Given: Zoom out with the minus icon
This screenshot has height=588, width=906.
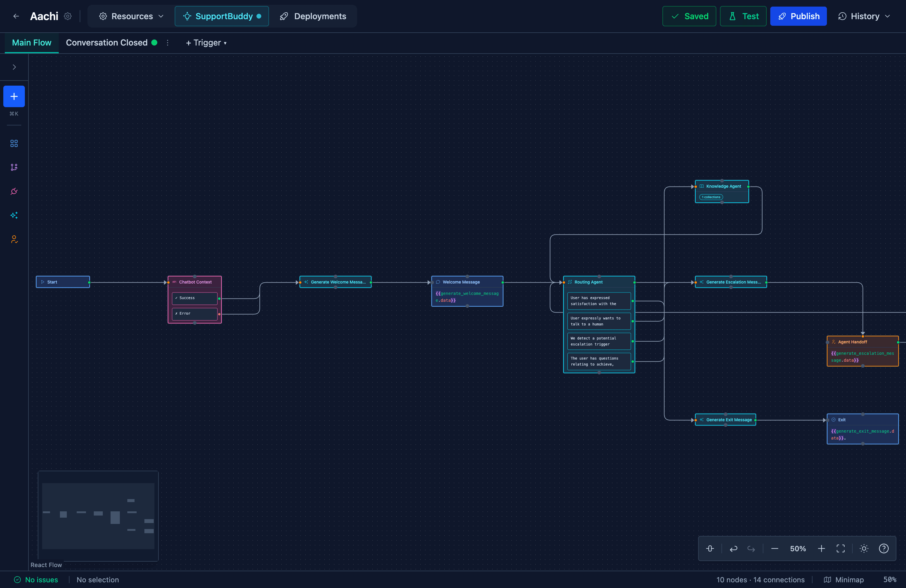Looking at the screenshot, I should click(x=775, y=548).
